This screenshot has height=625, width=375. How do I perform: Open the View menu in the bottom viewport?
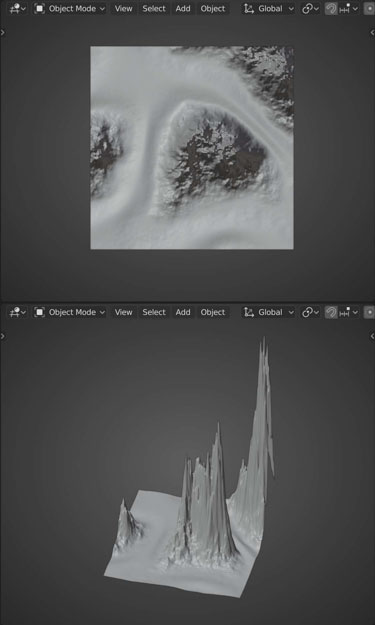[124, 312]
